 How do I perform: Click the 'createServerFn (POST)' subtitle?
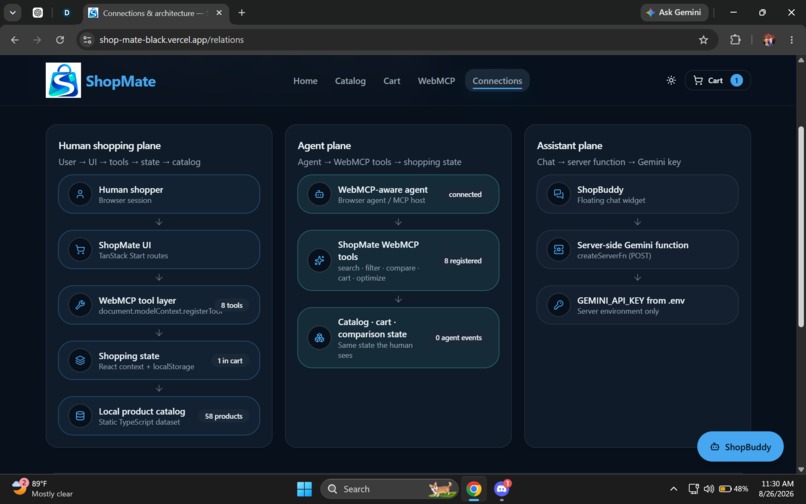pos(614,256)
